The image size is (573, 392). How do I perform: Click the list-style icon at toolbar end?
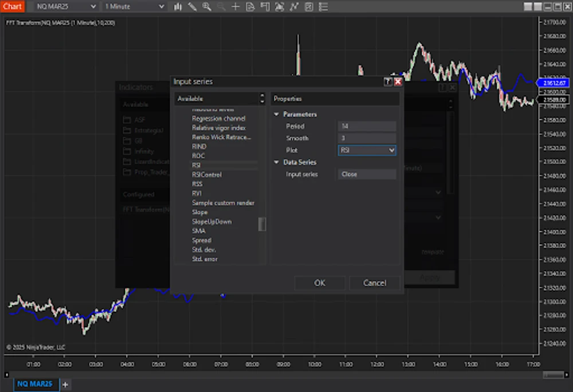(323, 6)
